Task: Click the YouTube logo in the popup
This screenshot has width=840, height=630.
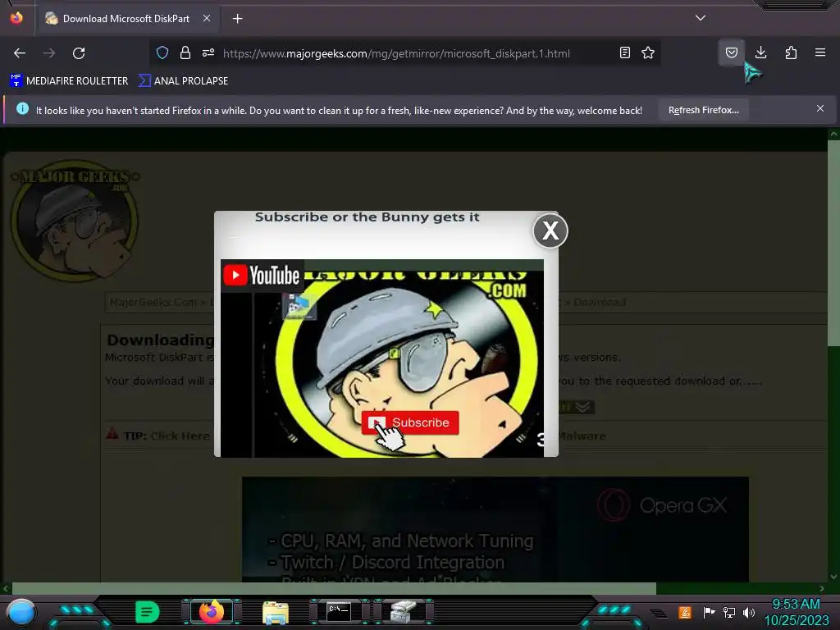Action: (x=262, y=276)
